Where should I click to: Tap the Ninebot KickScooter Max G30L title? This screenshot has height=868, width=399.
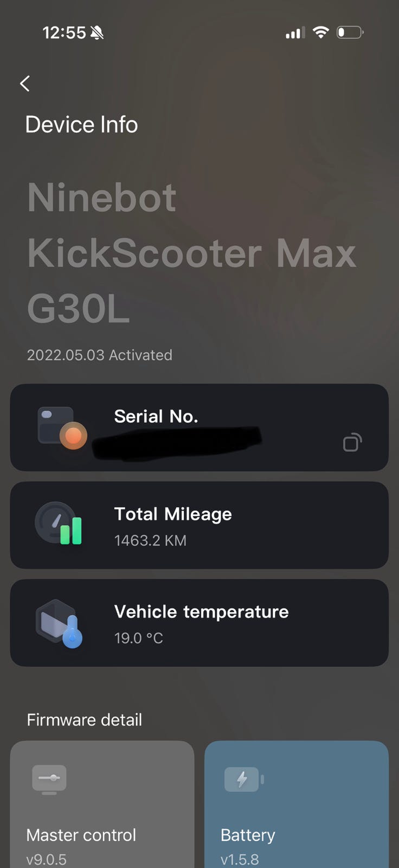(x=191, y=253)
